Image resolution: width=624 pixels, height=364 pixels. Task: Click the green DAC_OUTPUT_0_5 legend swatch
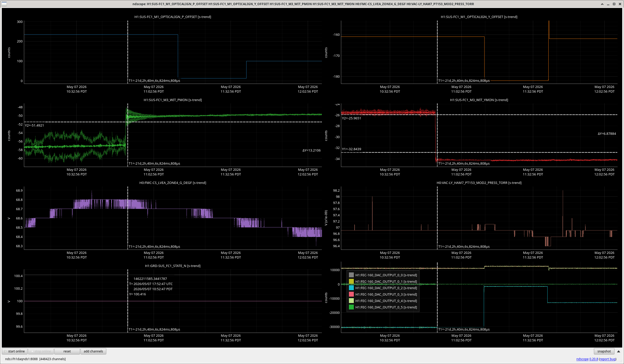(351, 307)
